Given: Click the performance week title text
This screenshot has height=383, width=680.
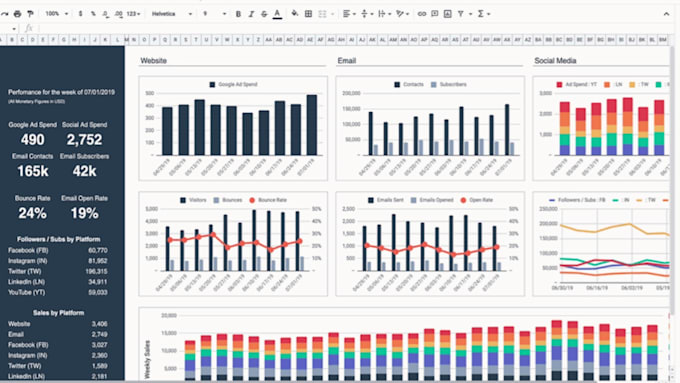Looking at the screenshot, I should click(61, 92).
